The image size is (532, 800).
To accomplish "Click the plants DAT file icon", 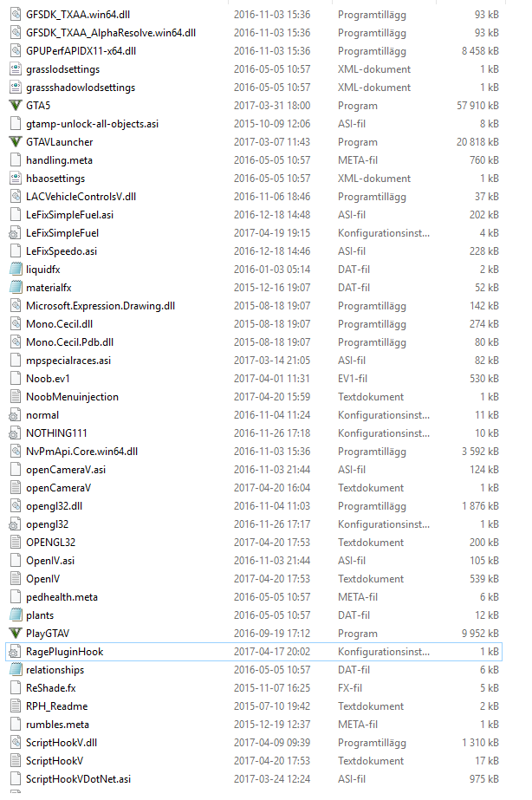I will 16,615.
